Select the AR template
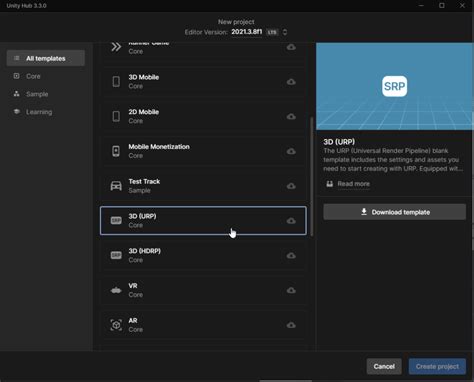474x382 pixels. pos(203,325)
